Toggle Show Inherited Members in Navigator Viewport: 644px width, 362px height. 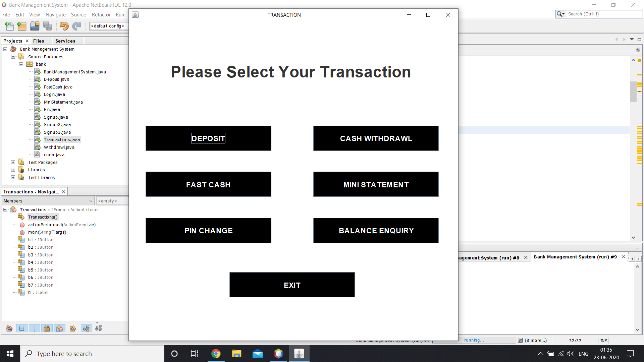click(x=9, y=328)
